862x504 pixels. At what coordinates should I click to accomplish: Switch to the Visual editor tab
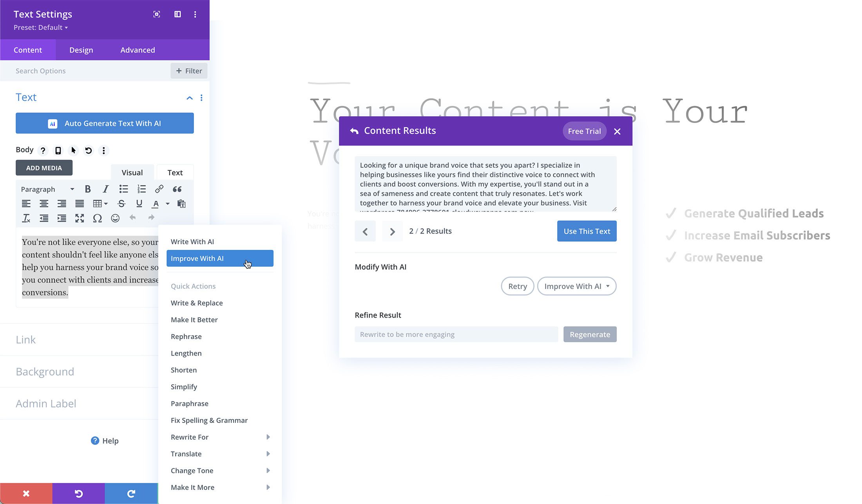click(132, 172)
